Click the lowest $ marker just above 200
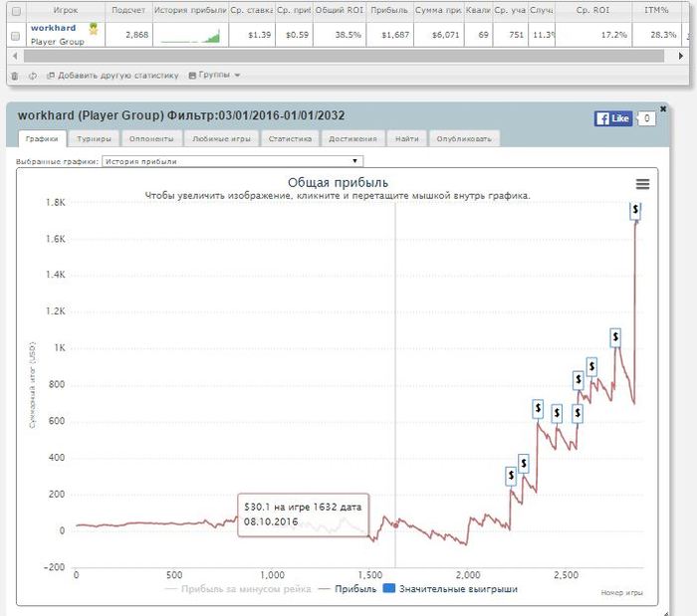This screenshot has width=697, height=616. [511, 476]
